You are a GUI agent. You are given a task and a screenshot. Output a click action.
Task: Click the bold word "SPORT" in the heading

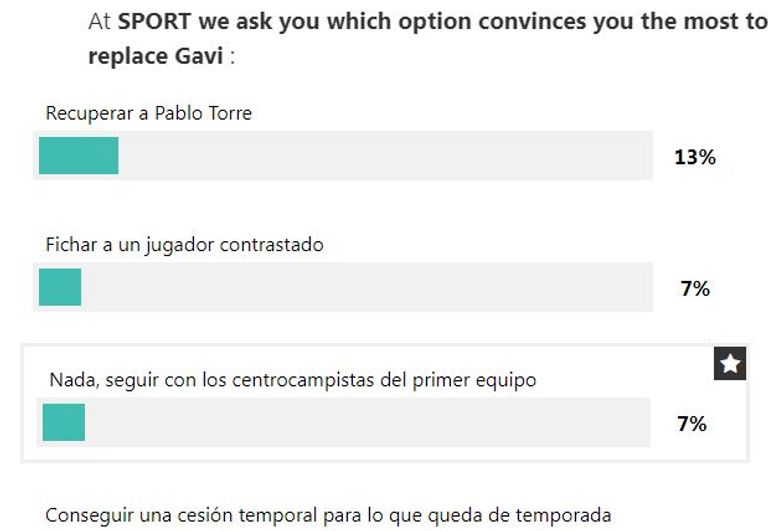[x=150, y=22]
